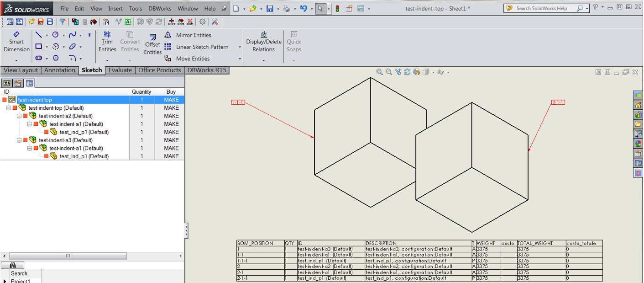Viewport: 644px width, 283px height.
Task: Open Smart Dimension dropdown arrow
Action: [x=16, y=60]
